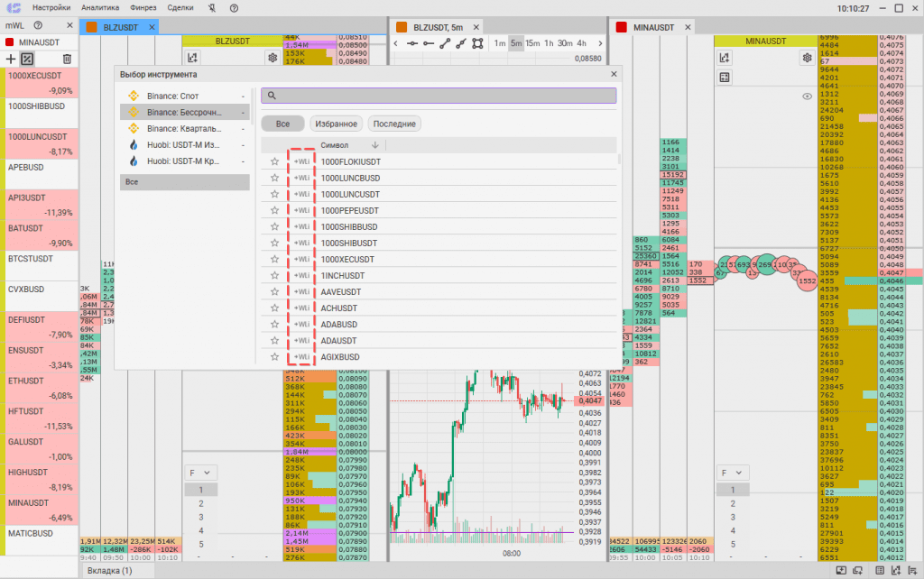Open the Сделки menu
Viewport: 924px width, 579px height.
pyautogui.click(x=180, y=7)
